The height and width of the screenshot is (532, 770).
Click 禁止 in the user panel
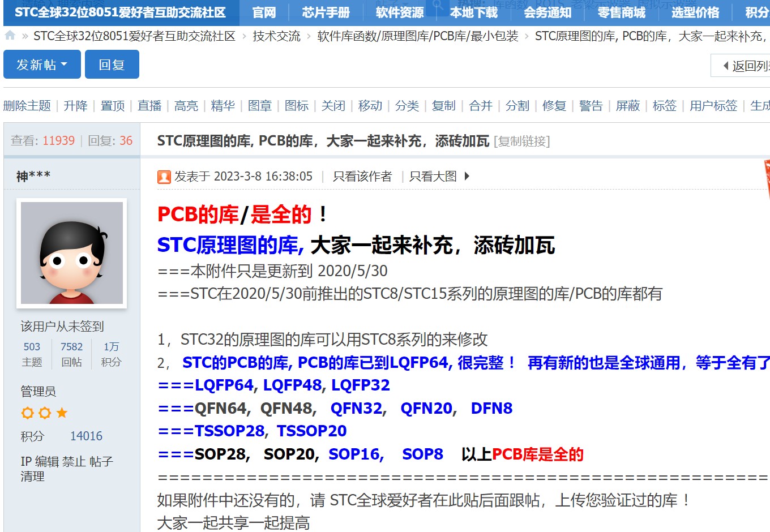click(x=74, y=462)
